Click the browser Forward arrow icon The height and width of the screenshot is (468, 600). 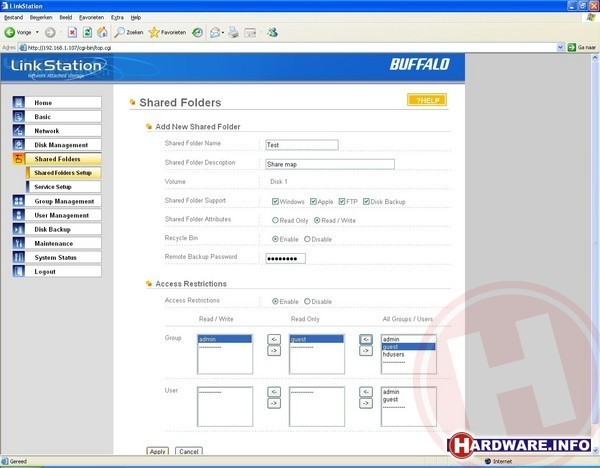(50, 33)
